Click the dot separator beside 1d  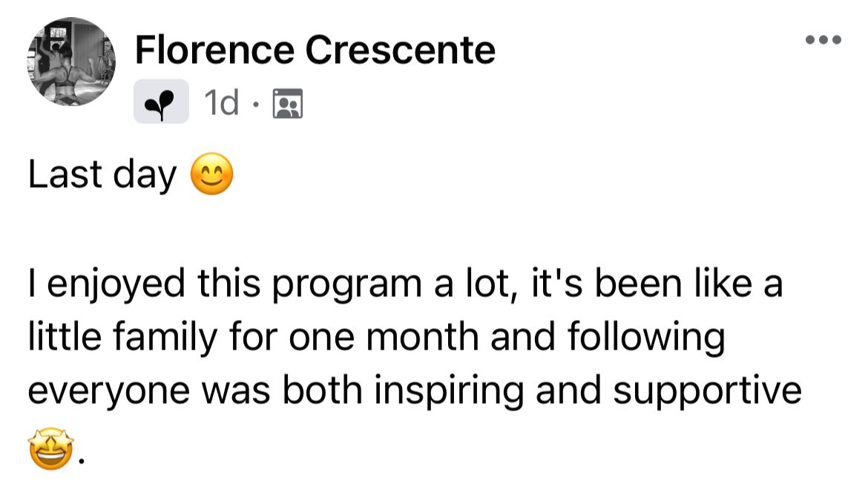[255, 104]
